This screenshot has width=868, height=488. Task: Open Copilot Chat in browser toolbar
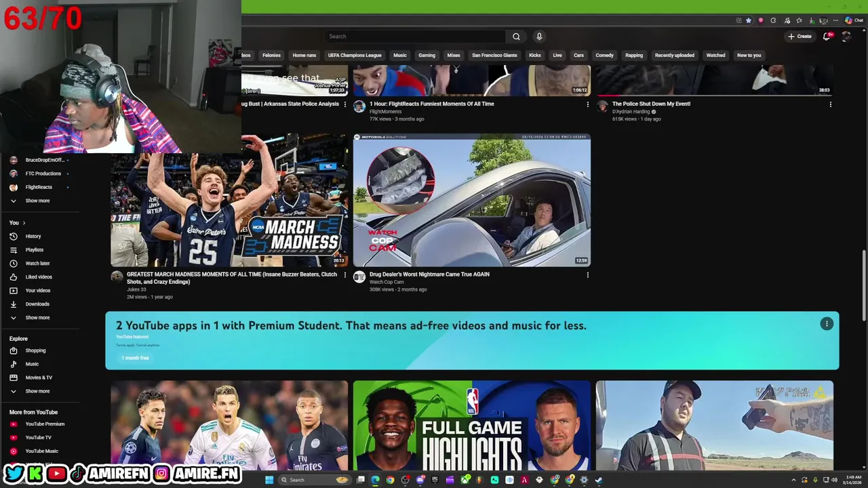tap(854, 20)
